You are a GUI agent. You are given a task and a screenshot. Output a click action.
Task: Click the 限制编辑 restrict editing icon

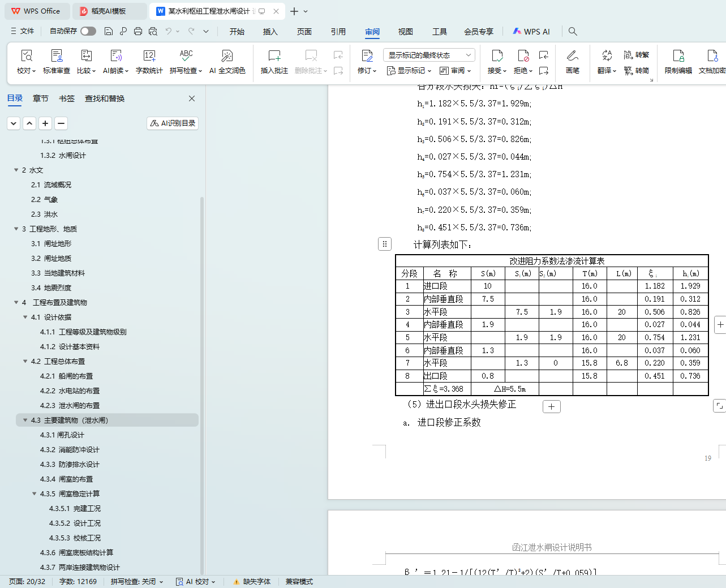(678, 61)
